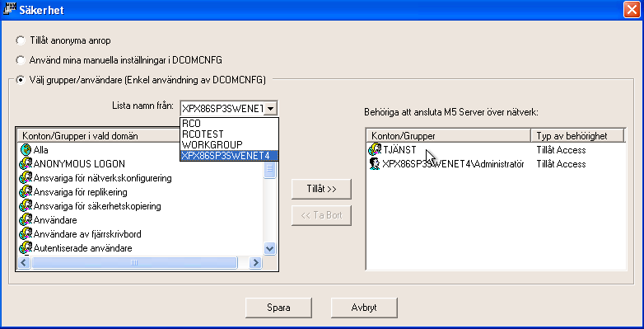Choose XPX86SP3SWENET4 in the dropdown list
The image size is (644, 329).
click(229, 156)
